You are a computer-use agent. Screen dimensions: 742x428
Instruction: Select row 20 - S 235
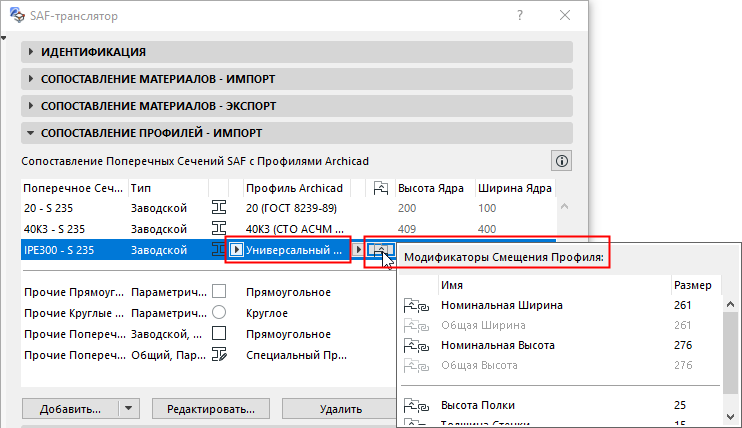[288, 208]
